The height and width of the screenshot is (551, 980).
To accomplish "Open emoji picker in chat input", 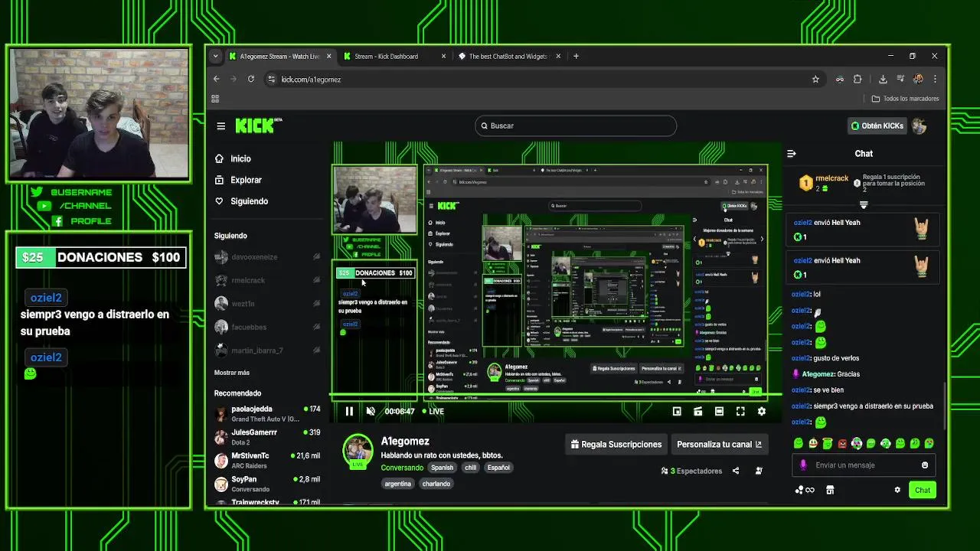I will tap(925, 465).
